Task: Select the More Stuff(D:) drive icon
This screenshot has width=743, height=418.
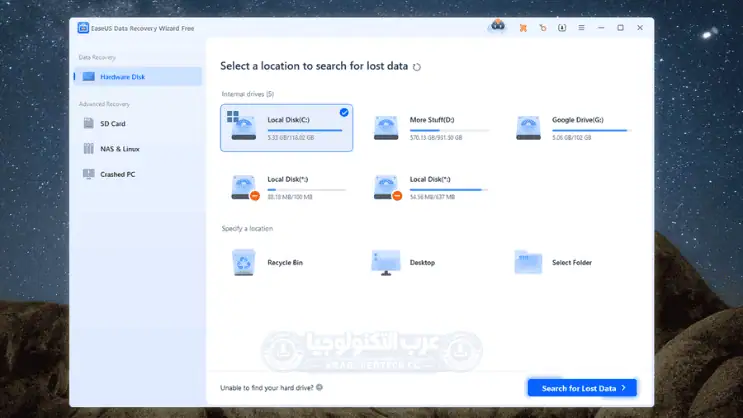Action: click(386, 128)
